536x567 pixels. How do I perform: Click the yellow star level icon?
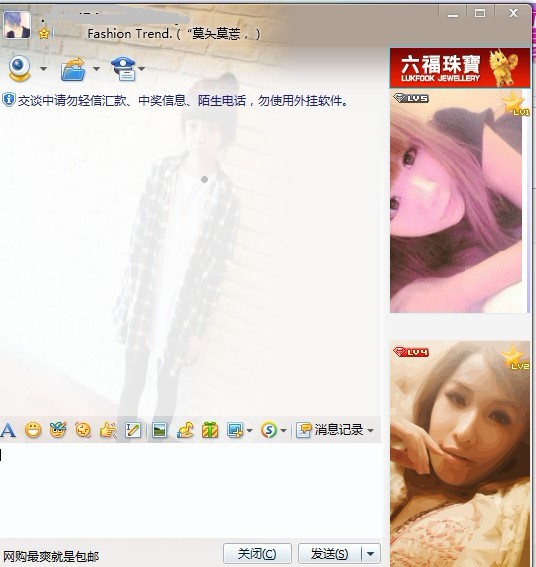pos(44,34)
